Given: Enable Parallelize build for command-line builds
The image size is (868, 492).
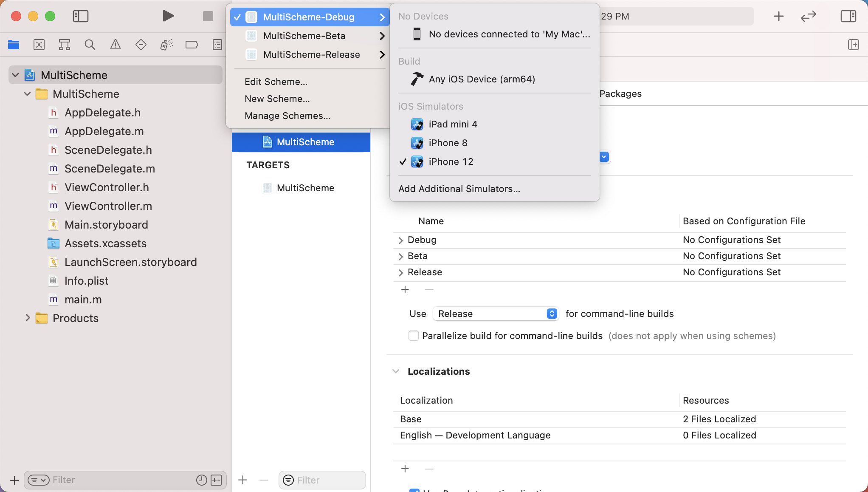Looking at the screenshot, I should pos(413,336).
